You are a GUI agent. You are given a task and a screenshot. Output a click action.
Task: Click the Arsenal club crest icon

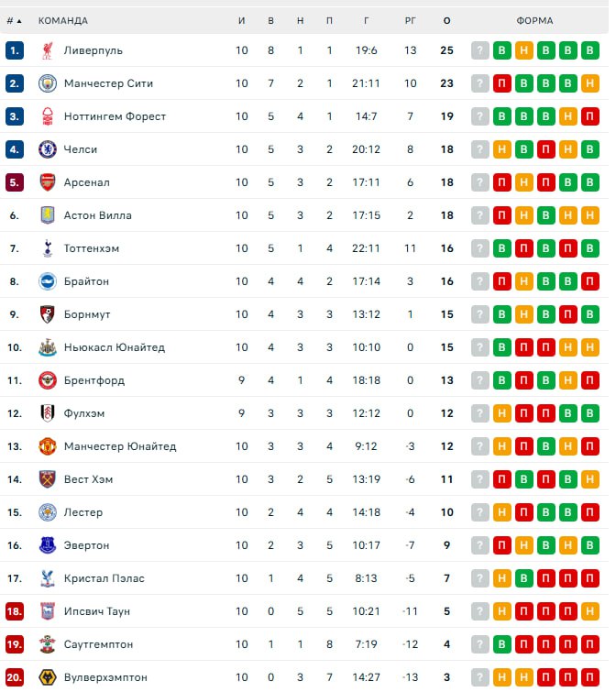[x=47, y=182]
